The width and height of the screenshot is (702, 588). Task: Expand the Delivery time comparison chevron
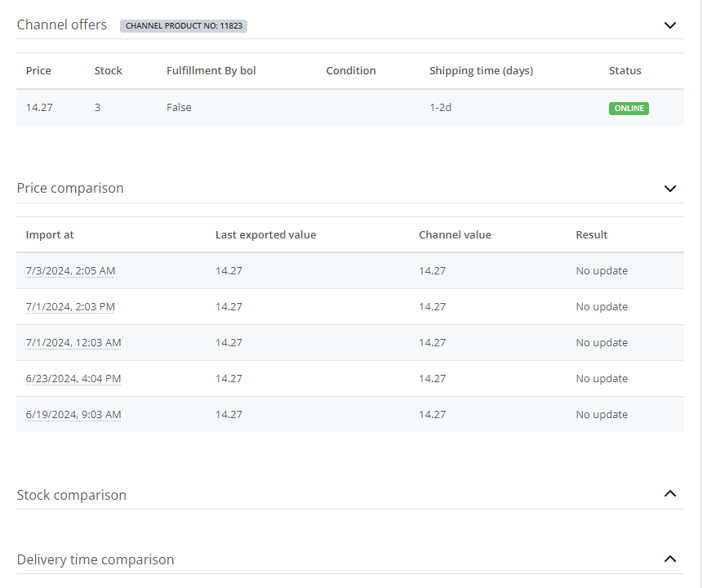[670, 559]
